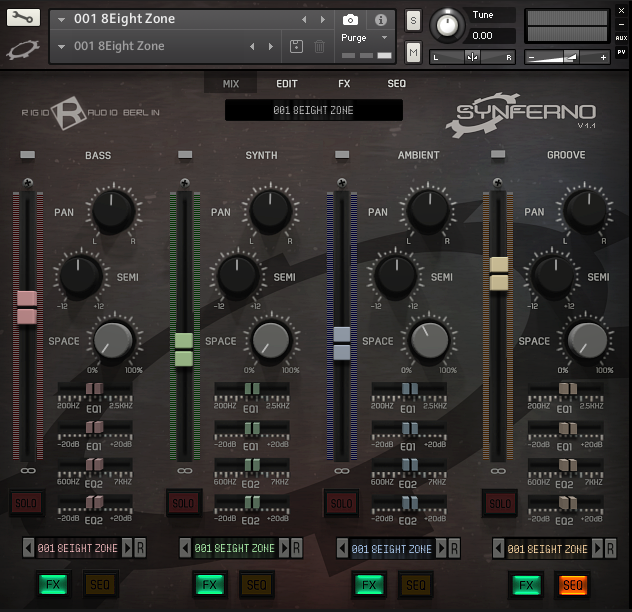
Task: Randomize the Bass layer with R button
Action: click(x=140, y=548)
